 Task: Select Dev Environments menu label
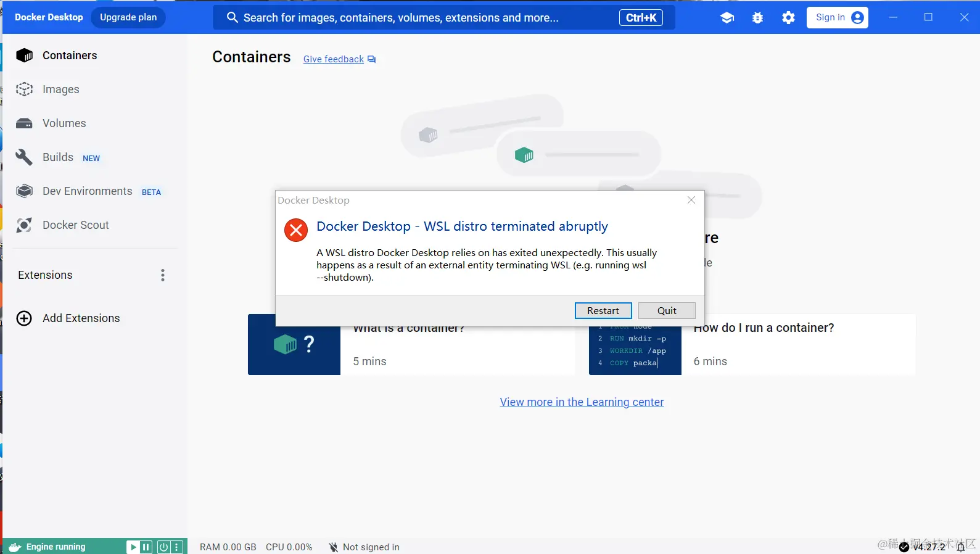coord(88,191)
